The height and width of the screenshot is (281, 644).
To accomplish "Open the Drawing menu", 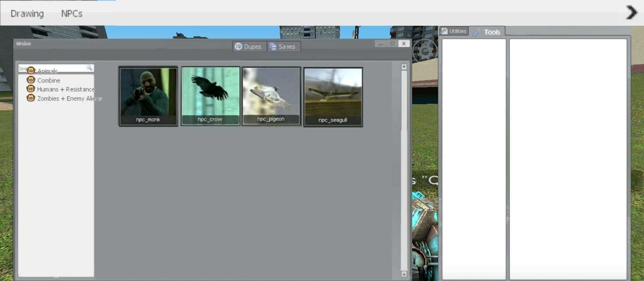I will [x=27, y=14].
